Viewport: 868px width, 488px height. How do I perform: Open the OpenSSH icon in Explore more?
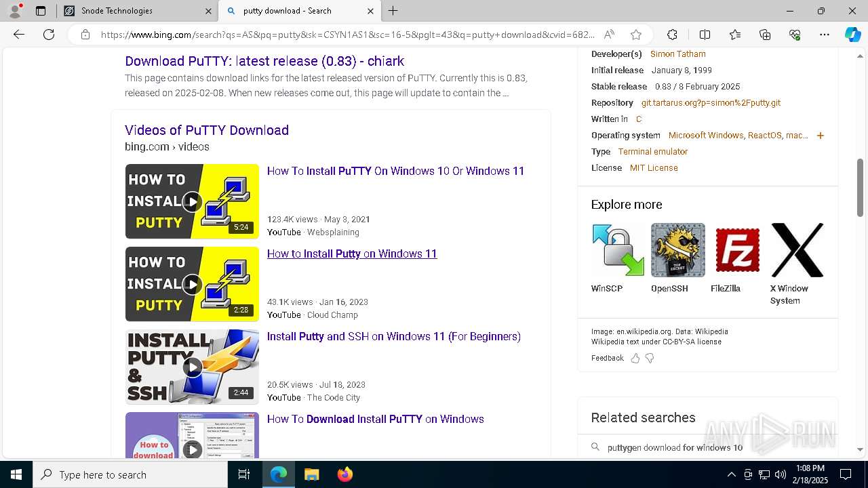678,250
